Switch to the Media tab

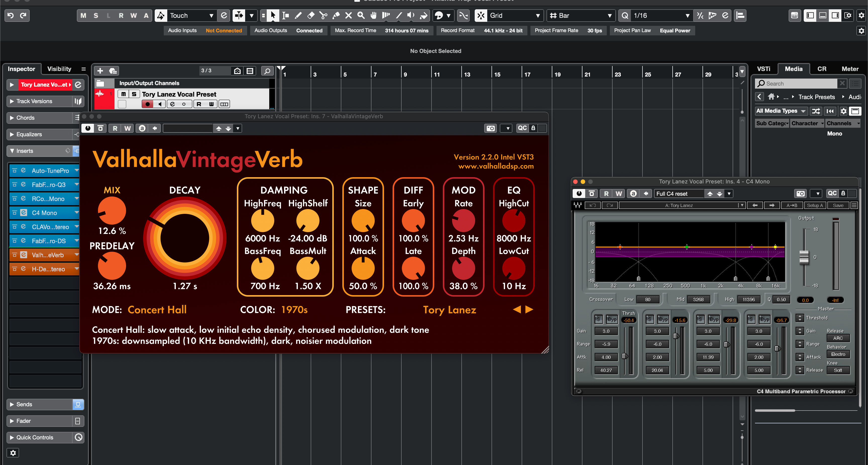click(x=794, y=69)
